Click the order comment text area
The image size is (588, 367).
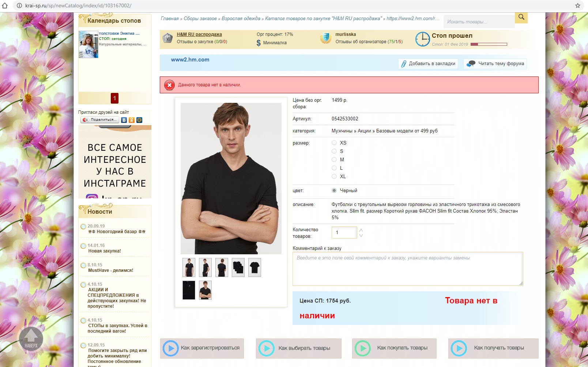pos(408,269)
